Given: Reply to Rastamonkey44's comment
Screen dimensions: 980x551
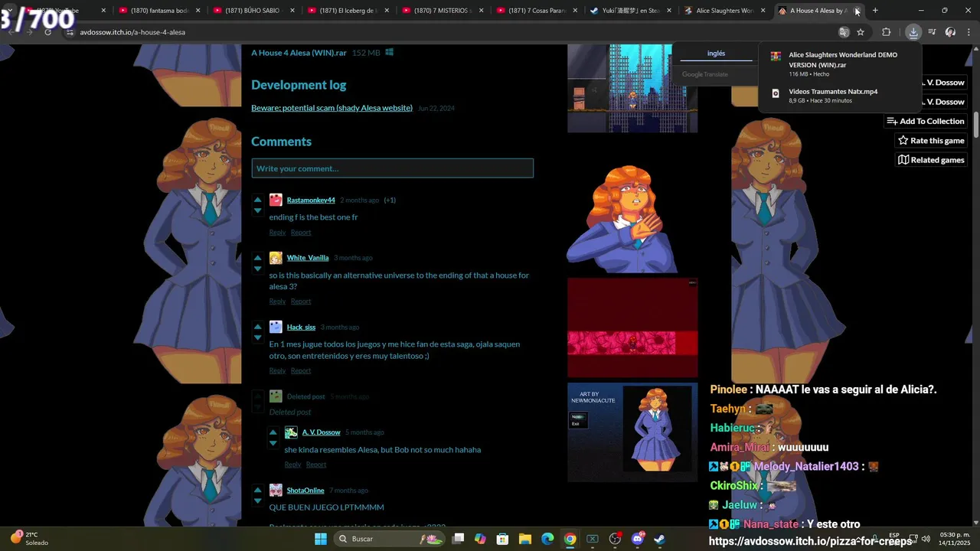Looking at the screenshot, I should coord(277,233).
